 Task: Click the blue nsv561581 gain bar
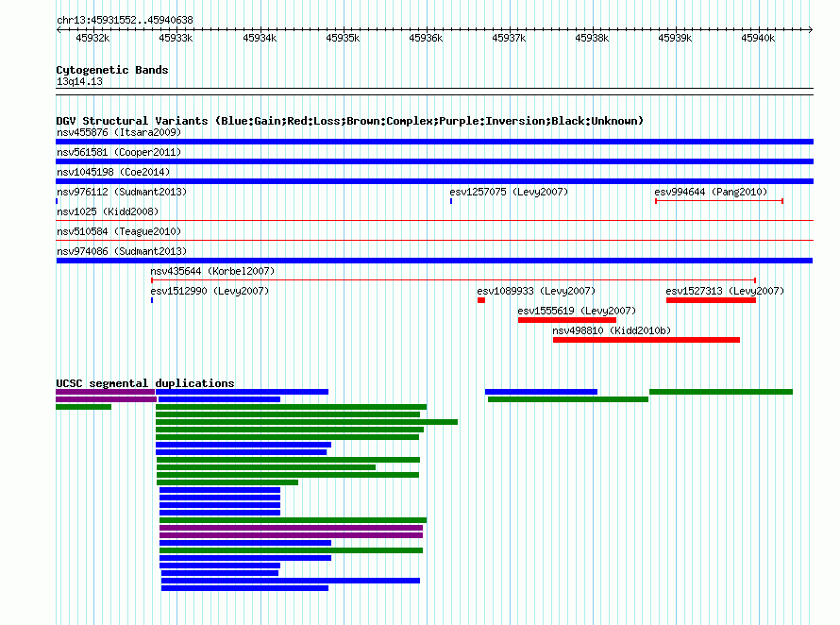point(434,161)
